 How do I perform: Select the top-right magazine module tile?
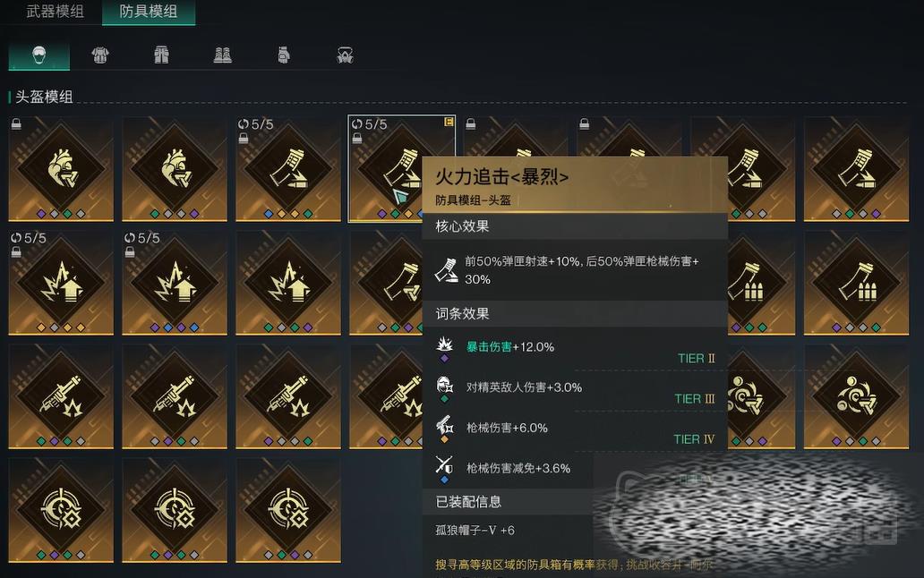pyautogui.click(x=856, y=169)
